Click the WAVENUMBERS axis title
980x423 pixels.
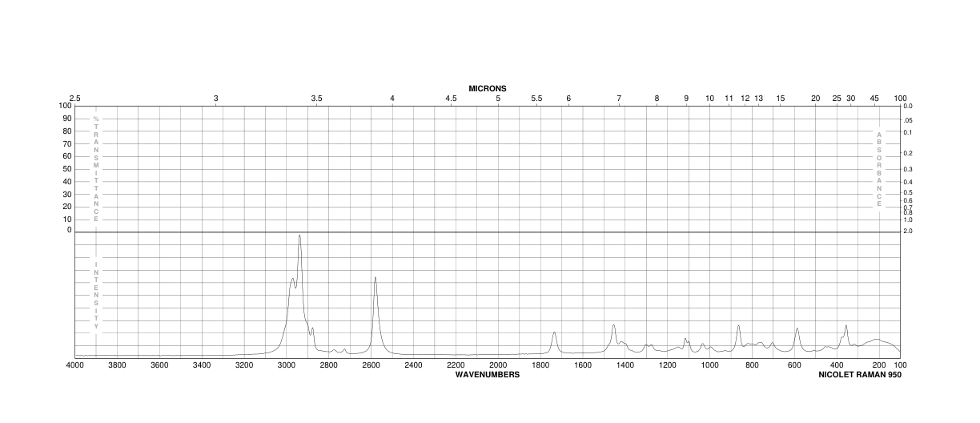coord(488,374)
